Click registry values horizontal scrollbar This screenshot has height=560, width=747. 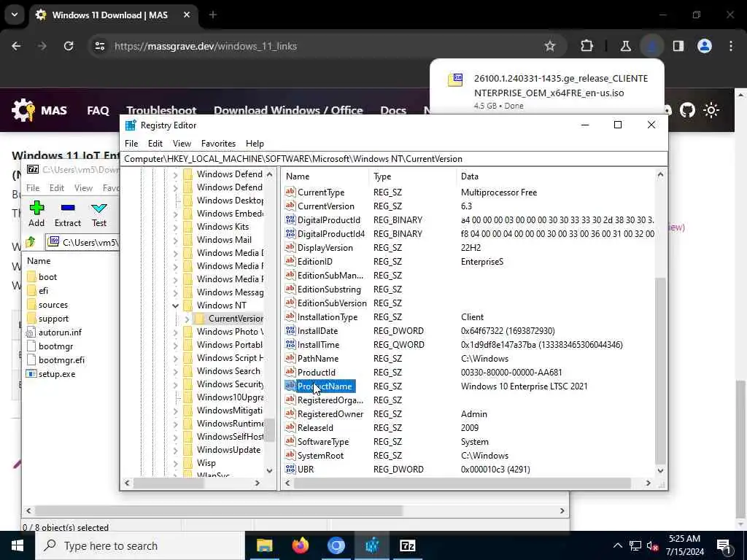pos(462,483)
